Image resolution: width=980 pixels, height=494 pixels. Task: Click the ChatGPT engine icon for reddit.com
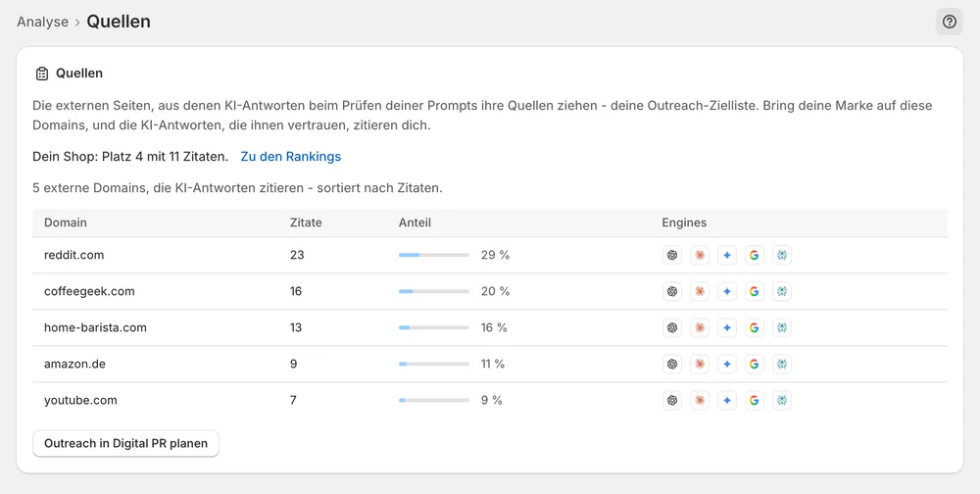(x=672, y=255)
